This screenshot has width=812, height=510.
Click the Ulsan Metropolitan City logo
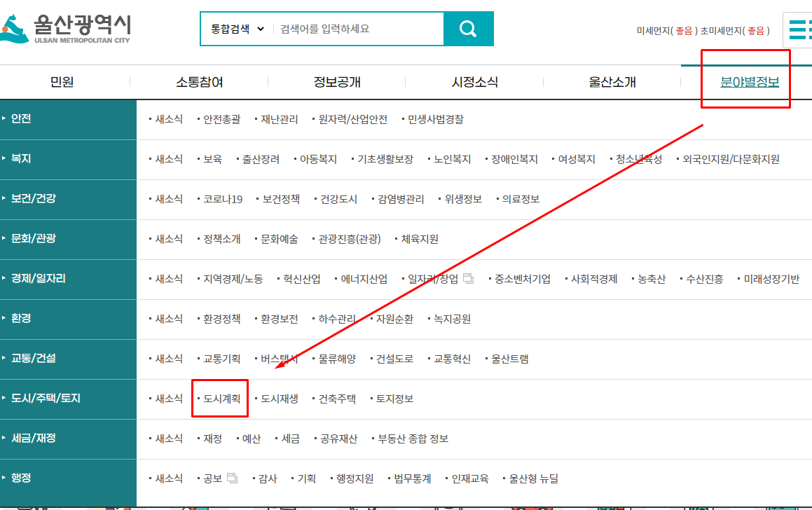66,29
